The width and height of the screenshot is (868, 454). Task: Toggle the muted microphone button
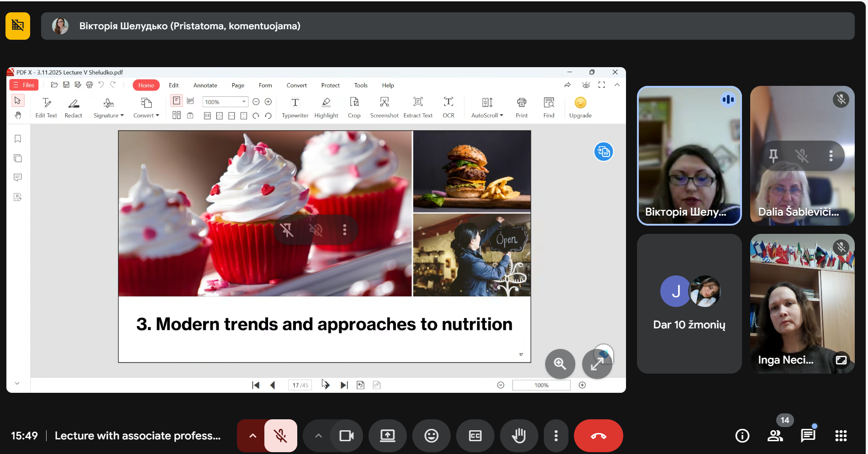coord(280,436)
